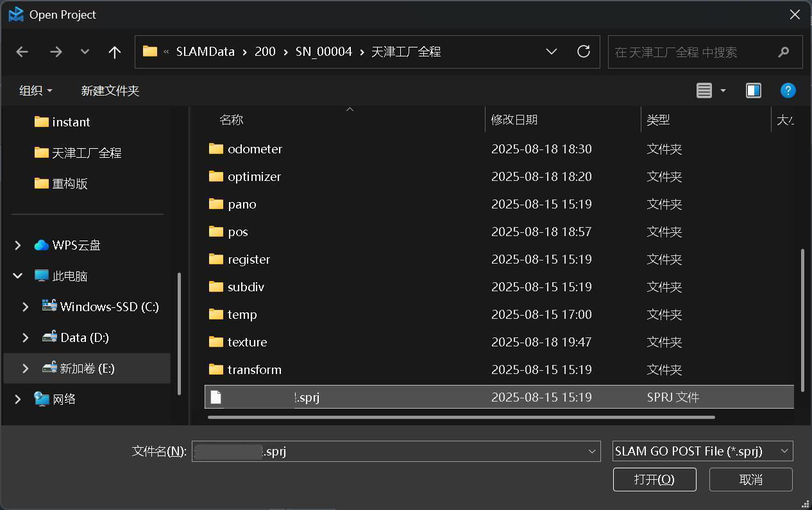Select 天津工厂全程 folder in sidebar

click(78, 153)
